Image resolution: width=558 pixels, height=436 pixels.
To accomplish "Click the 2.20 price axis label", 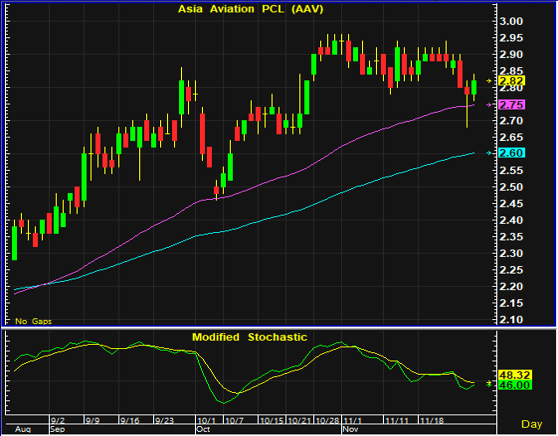I will click(511, 286).
